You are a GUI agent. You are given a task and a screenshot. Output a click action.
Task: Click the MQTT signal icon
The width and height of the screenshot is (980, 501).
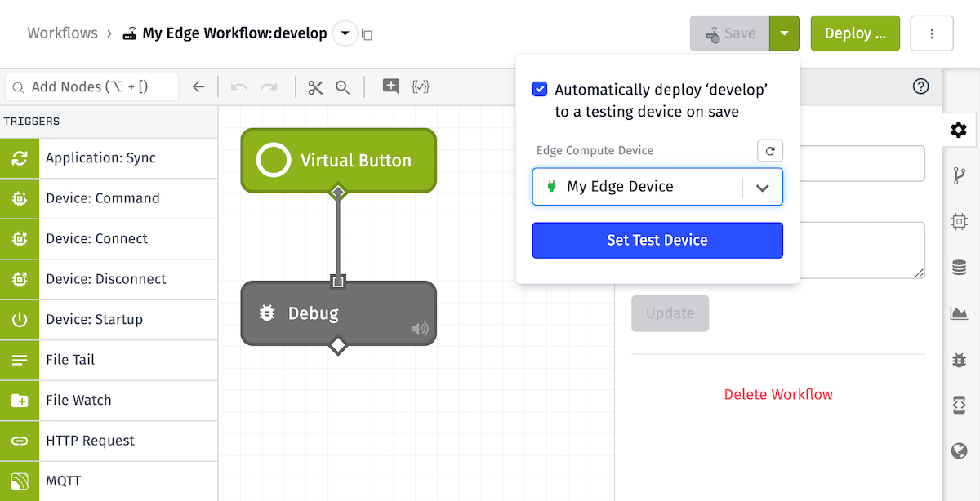(20, 481)
